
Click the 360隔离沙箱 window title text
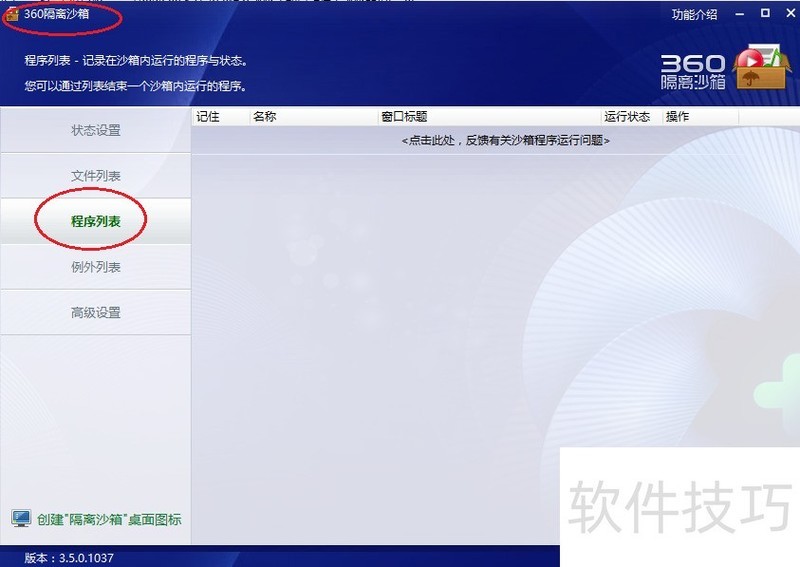point(56,14)
